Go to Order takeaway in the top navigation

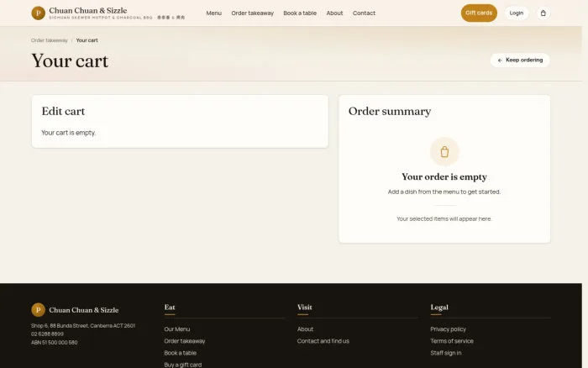pyautogui.click(x=252, y=13)
